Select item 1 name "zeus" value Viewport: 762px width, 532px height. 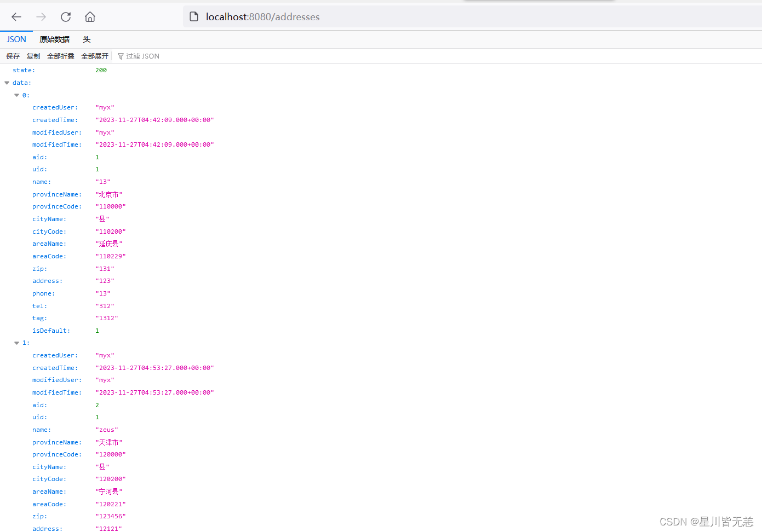tap(107, 430)
